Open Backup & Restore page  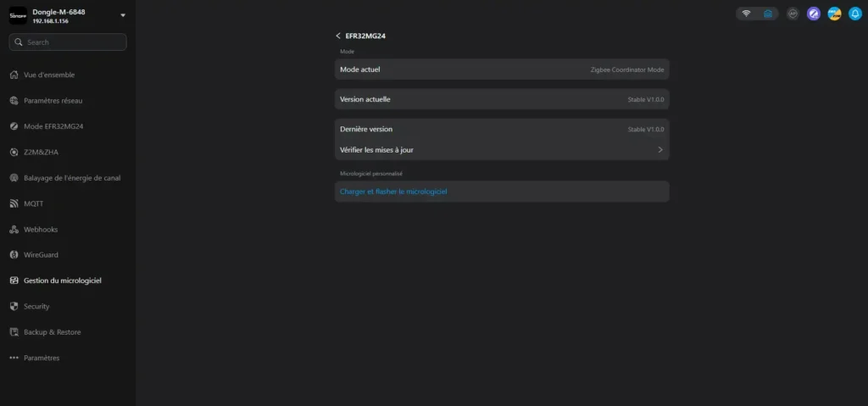pyautogui.click(x=52, y=332)
